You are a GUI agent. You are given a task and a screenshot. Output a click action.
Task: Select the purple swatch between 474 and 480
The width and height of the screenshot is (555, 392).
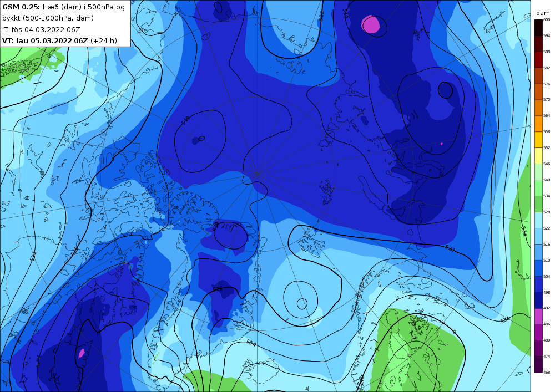coord(538,348)
